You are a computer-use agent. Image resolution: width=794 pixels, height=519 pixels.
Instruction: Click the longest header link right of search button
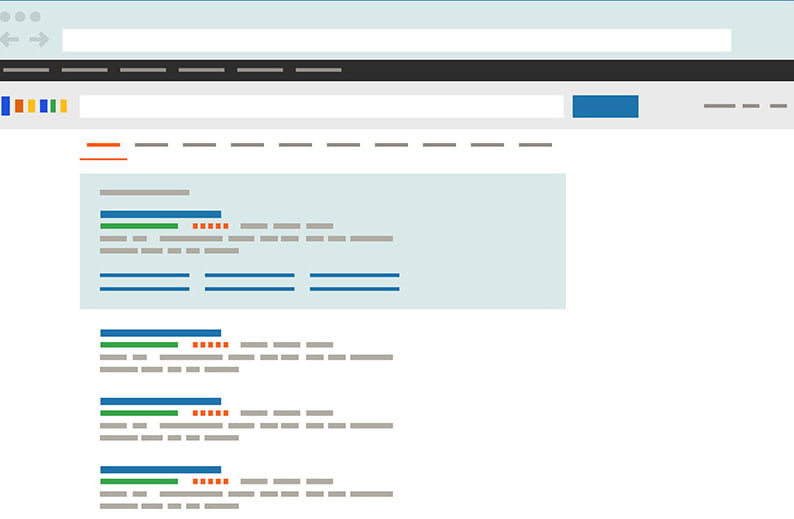pos(719,106)
